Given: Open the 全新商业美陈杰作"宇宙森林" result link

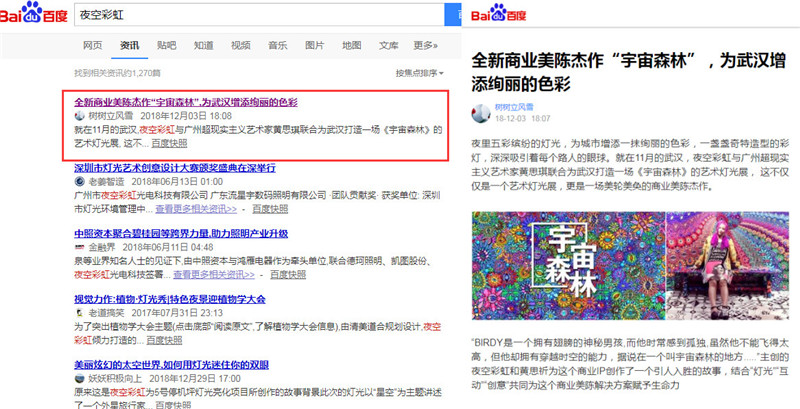Looking at the screenshot, I should 186,102.
